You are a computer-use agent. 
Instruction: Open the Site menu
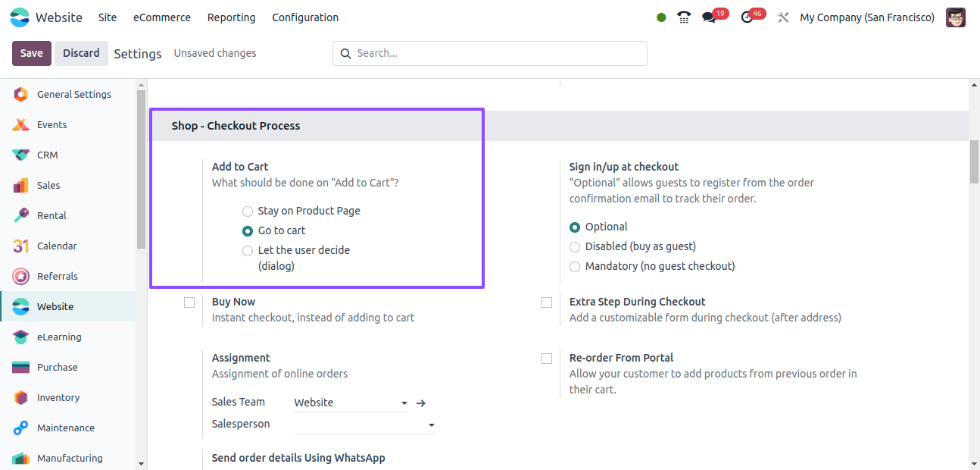click(108, 17)
